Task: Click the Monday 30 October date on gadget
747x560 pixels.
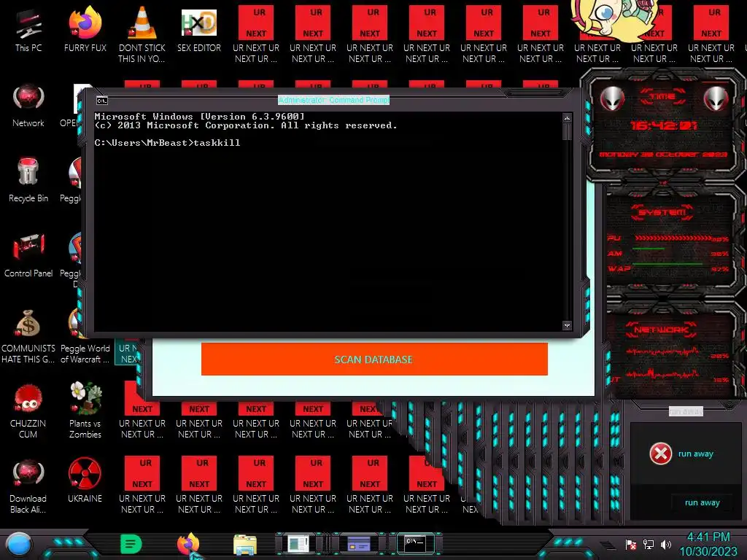Action: 663,155
